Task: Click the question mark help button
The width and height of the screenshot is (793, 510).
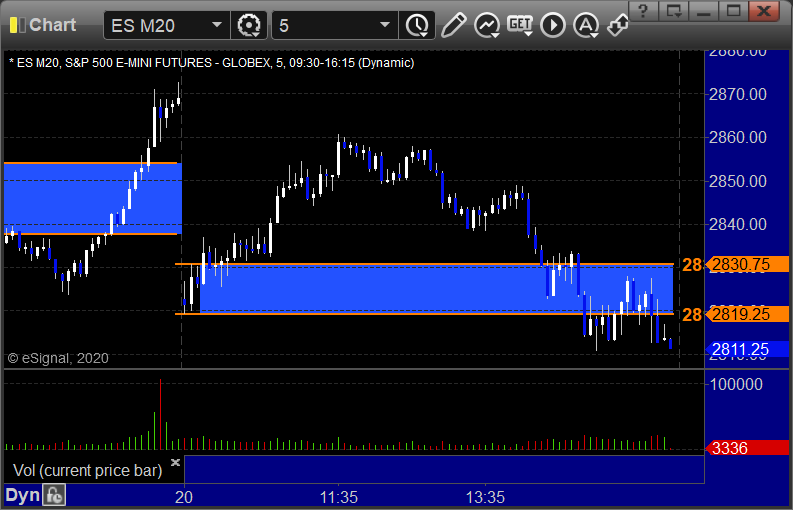Action: pos(643,10)
